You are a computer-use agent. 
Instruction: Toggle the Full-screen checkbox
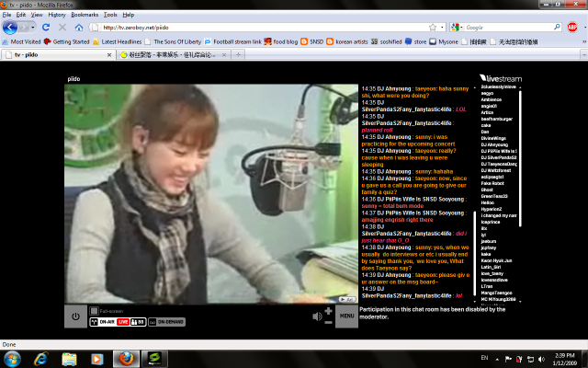coord(93,311)
